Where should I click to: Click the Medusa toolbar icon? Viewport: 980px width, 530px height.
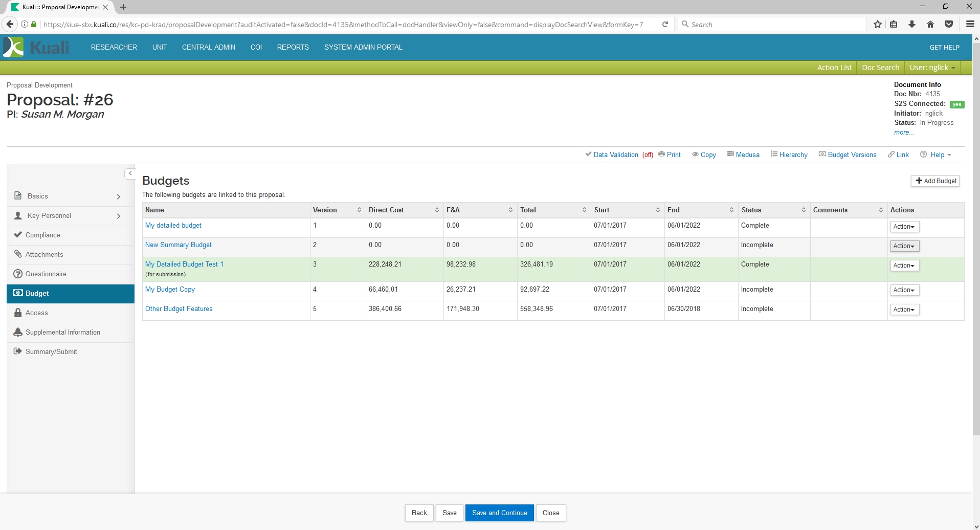point(730,154)
